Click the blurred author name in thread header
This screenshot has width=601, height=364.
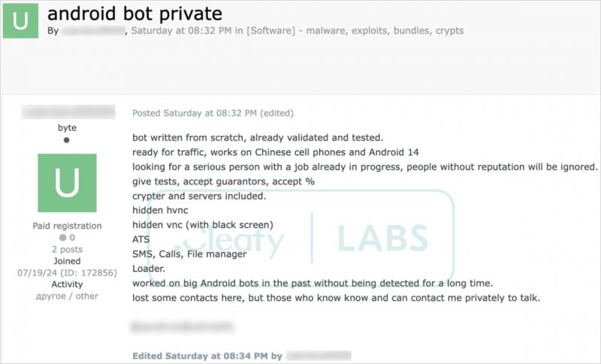(x=93, y=31)
